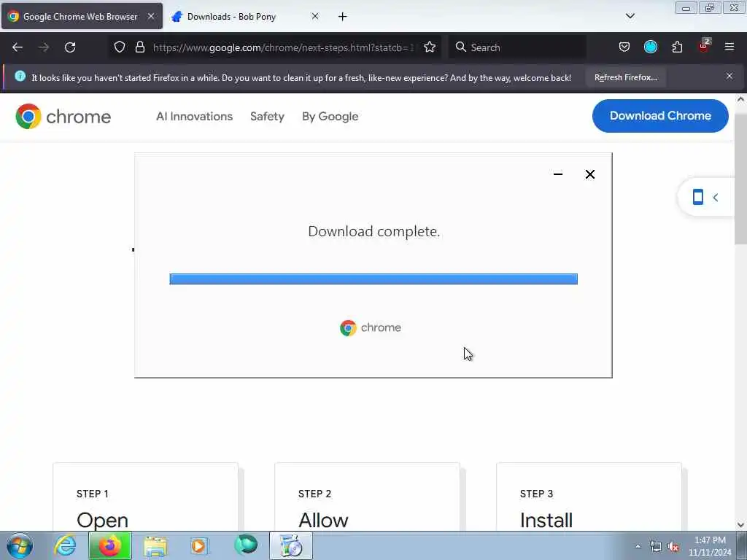This screenshot has width=747, height=560.
Task: Open the Firefox hamburger application menu
Action: click(x=729, y=47)
